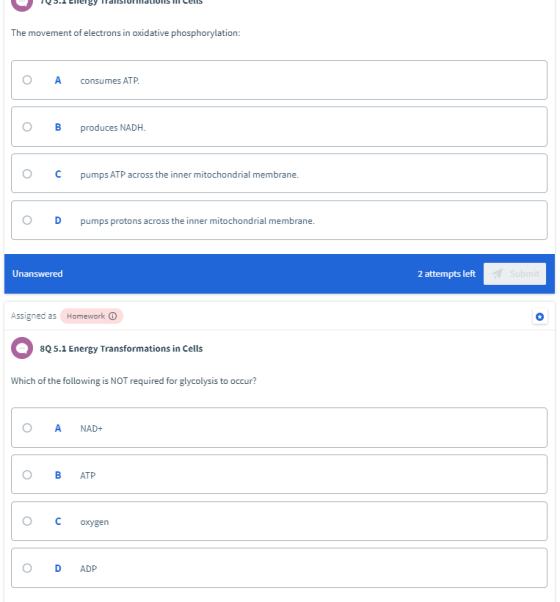Click the Submit button
This screenshot has width=560, height=602.
(x=515, y=274)
